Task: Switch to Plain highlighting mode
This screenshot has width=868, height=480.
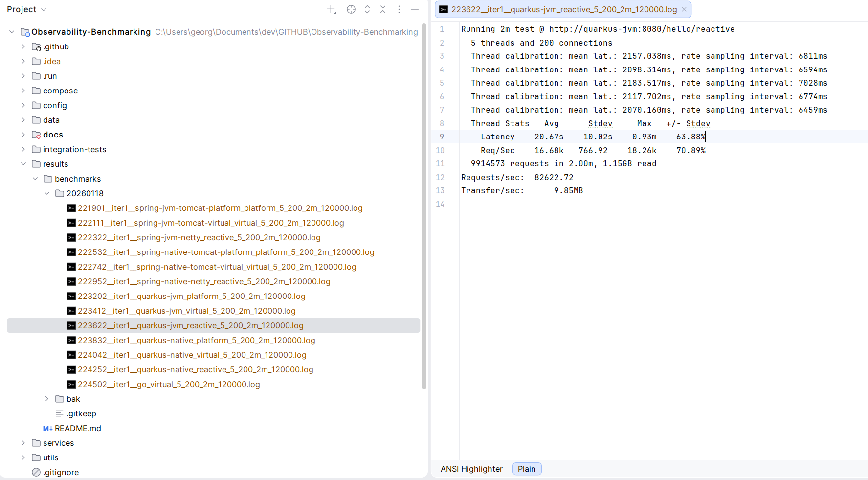Action: pos(527,468)
